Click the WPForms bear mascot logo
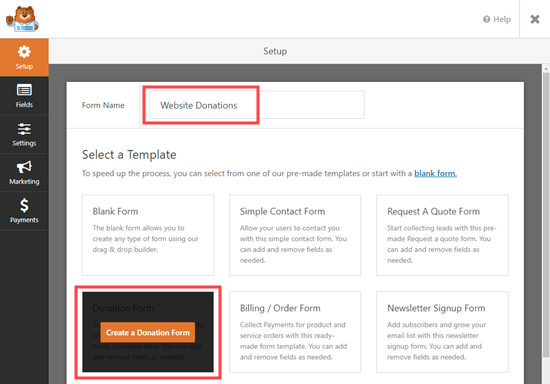Screen dimensions: 550x384 pyautogui.click(x=22, y=19)
